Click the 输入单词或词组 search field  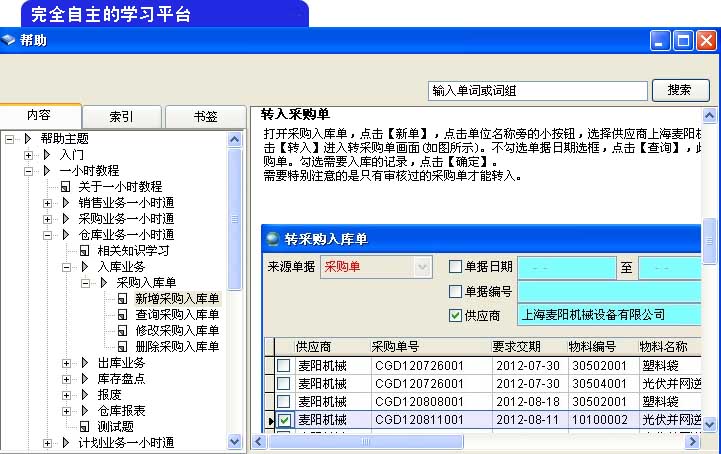pos(537,91)
